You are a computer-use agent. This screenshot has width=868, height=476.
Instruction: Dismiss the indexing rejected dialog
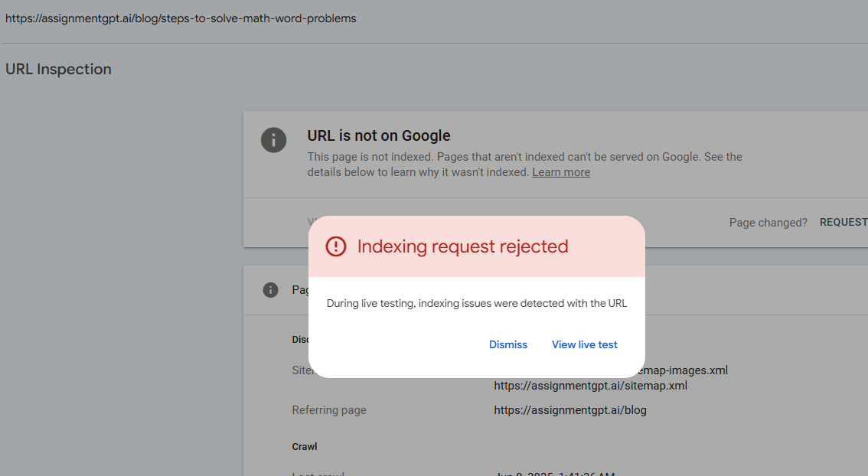tap(508, 344)
